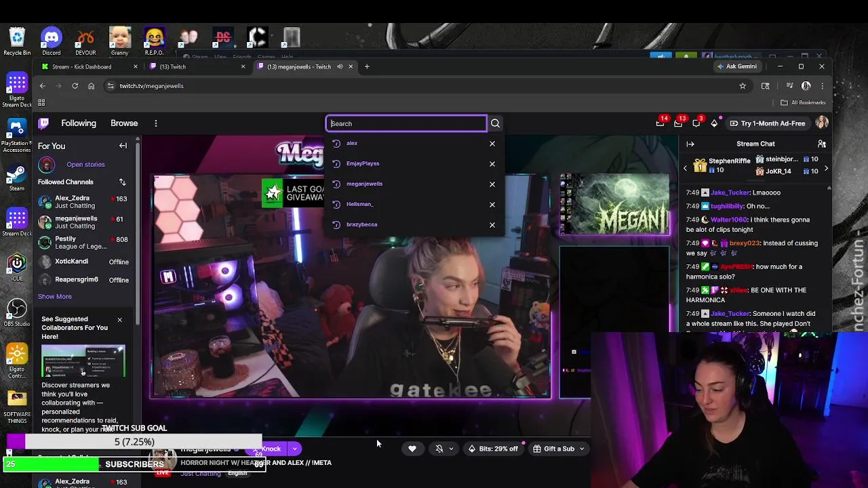Show next gift leaderboard entries
The image size is (868, 488).
[x=826, y=168]
